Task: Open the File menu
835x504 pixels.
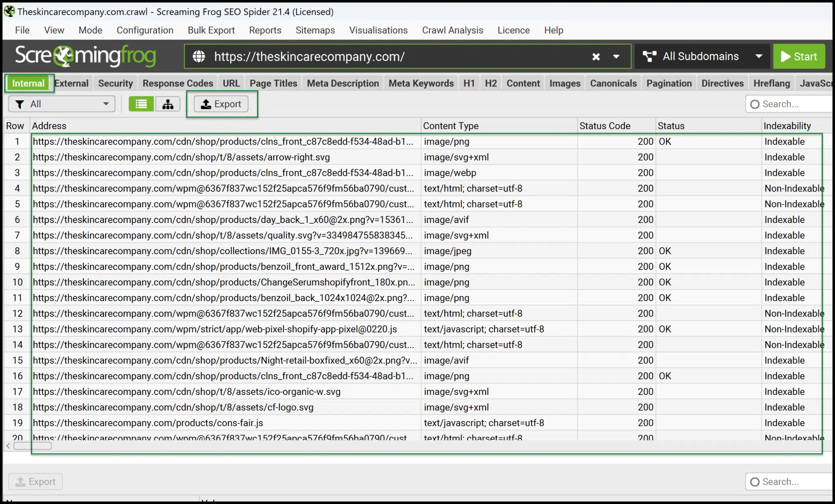Action: coord(22,30)
